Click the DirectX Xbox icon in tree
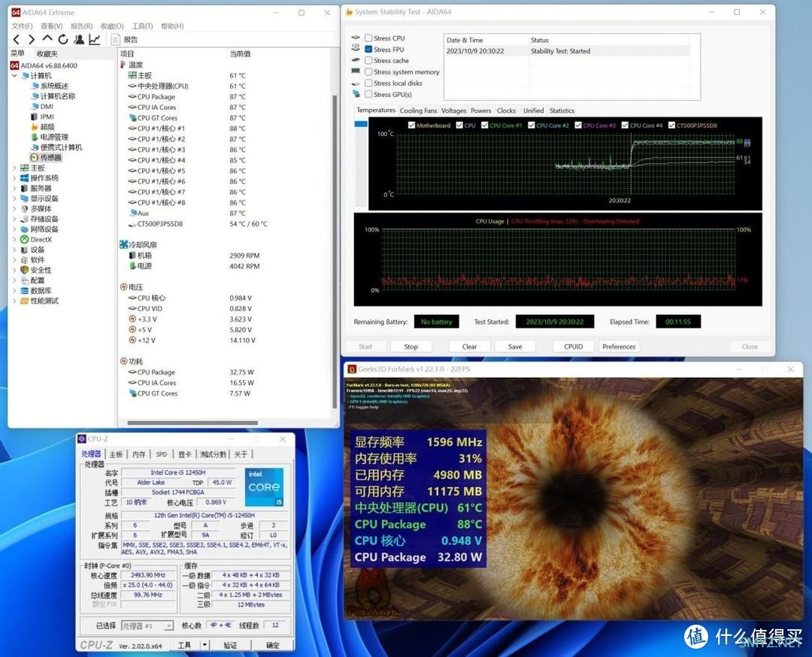The image size is (812, 657). point(24,240)
